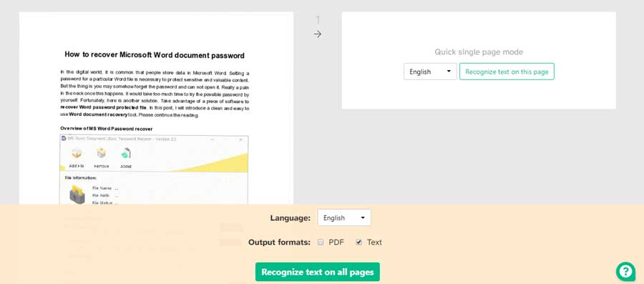Viewport: 644px width, 284px height.
Task: Open the Language dropdown in the bottom bar
Action: pos(343,217)
